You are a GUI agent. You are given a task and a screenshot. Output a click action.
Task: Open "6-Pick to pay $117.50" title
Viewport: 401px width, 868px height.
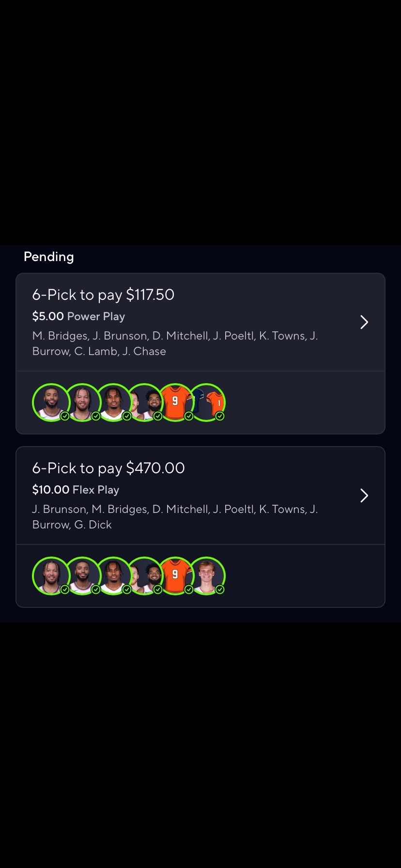tap(103, 294)
